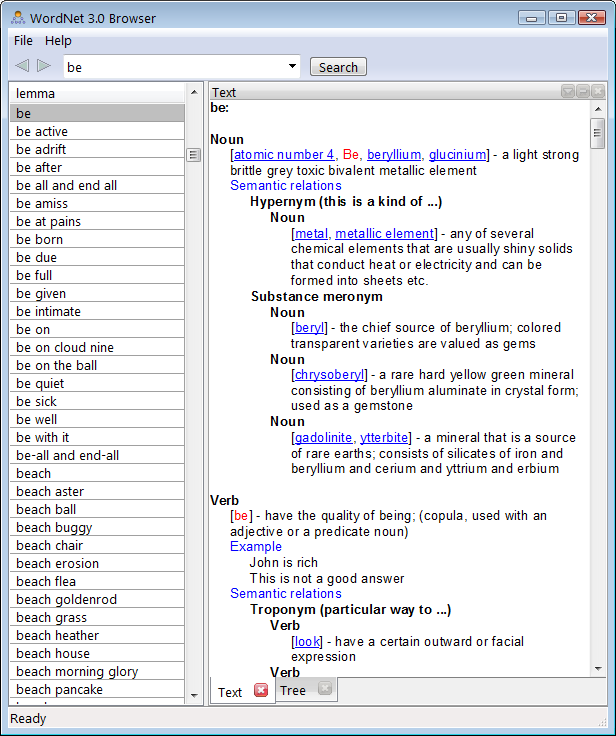
Task: Open the Text panel dropdown menu icon
Action: [568, 92]
